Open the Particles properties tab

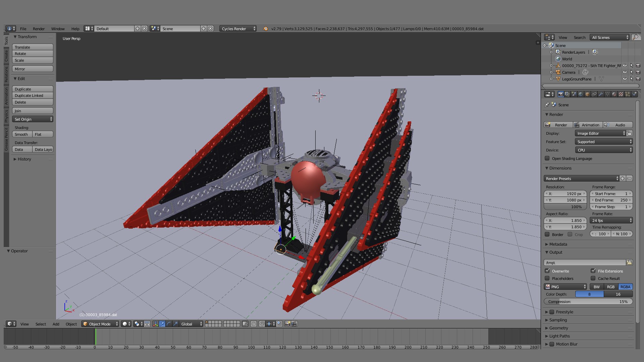628,94
